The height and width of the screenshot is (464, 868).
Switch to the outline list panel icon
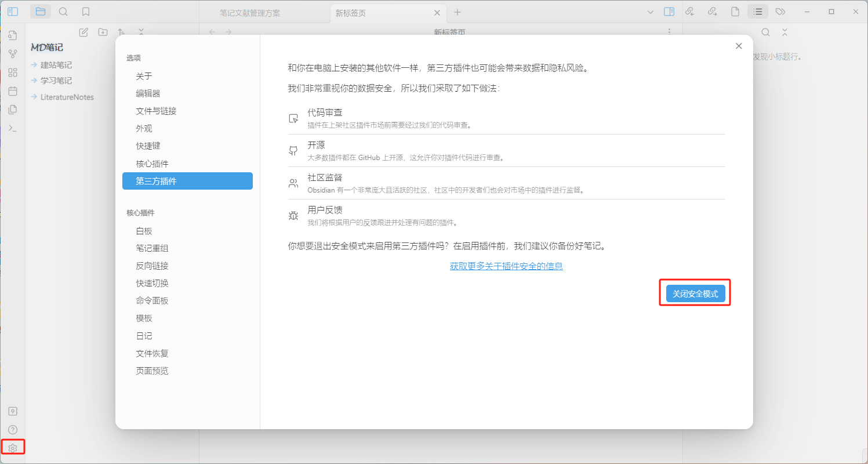point(758,12)
